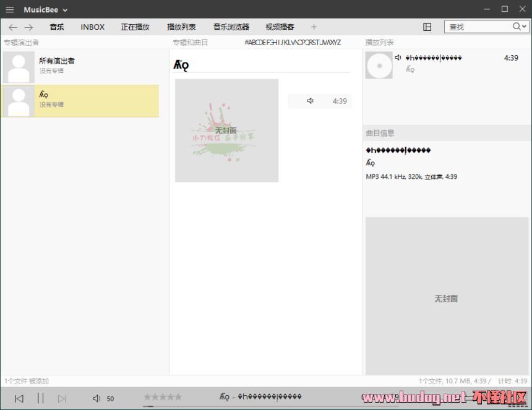Select the playlist track lasting 4:39

tap(446, 65)
